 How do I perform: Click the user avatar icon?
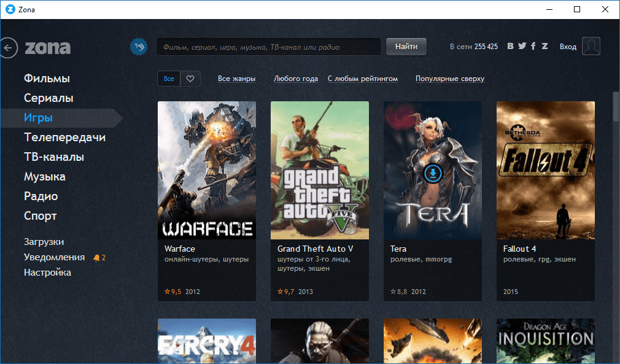[x=591, y=46]
